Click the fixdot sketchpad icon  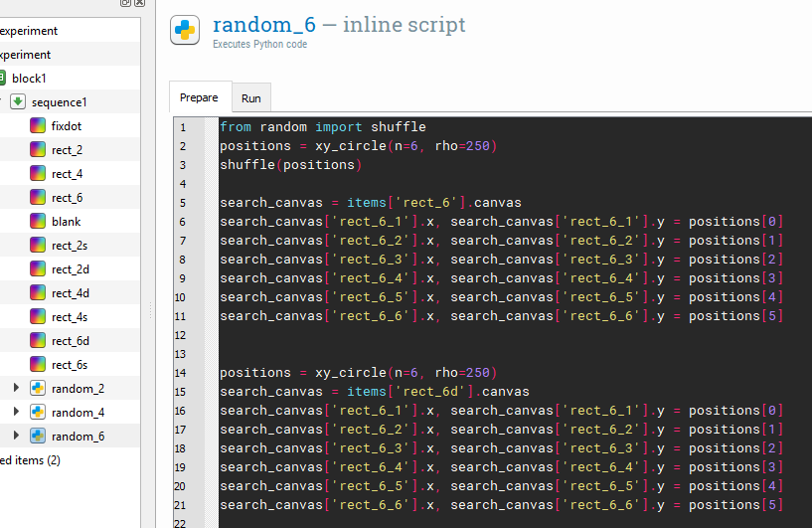pos(38,125)
